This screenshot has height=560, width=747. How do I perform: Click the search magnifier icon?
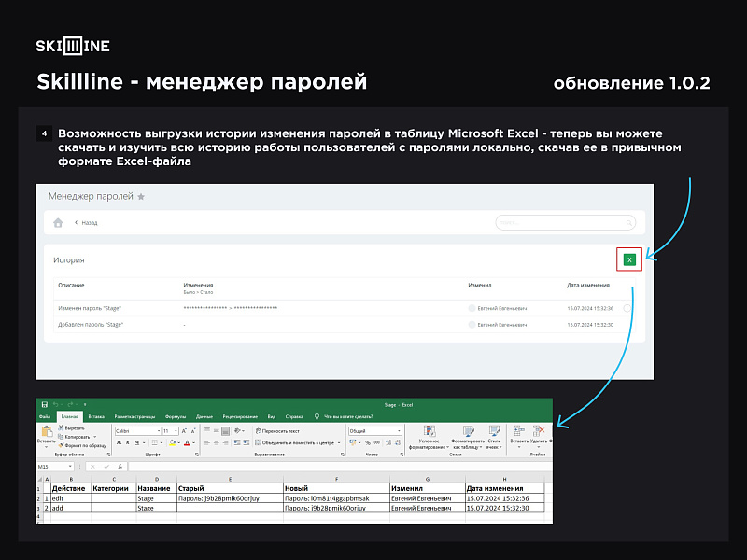pos(627,222)
